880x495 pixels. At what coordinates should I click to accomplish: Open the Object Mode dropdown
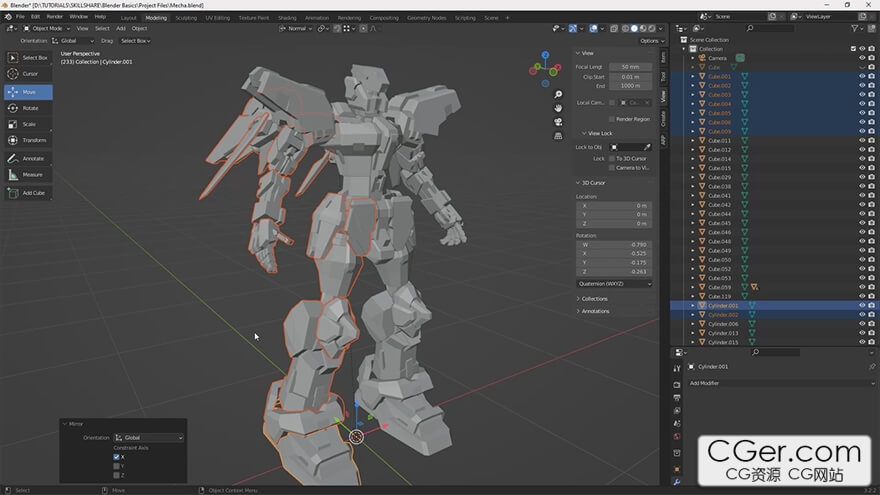pos(46,28)
